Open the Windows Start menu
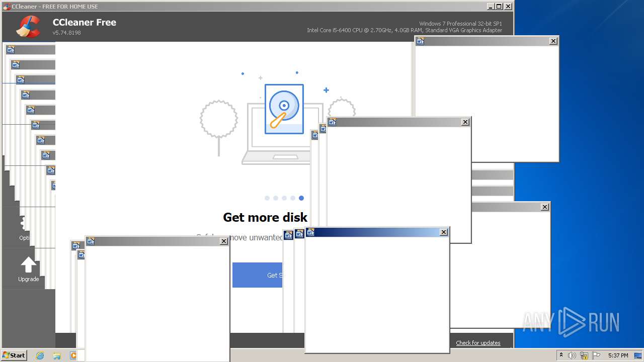 pyautogui.click(x=14, y=355)
